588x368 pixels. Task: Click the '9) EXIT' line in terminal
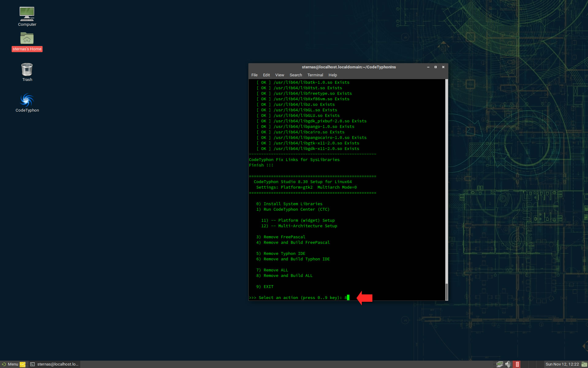[265, 287]
